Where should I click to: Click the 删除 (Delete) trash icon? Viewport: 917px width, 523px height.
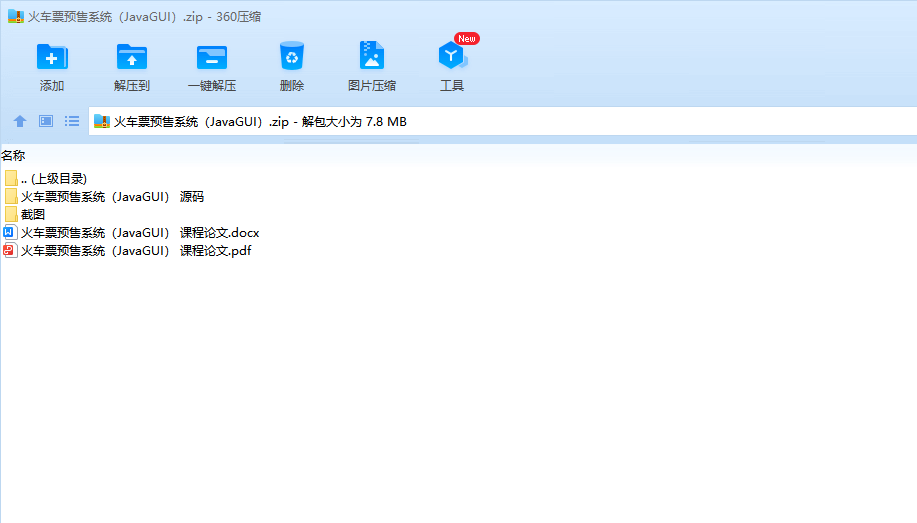[x=291, y=56]
